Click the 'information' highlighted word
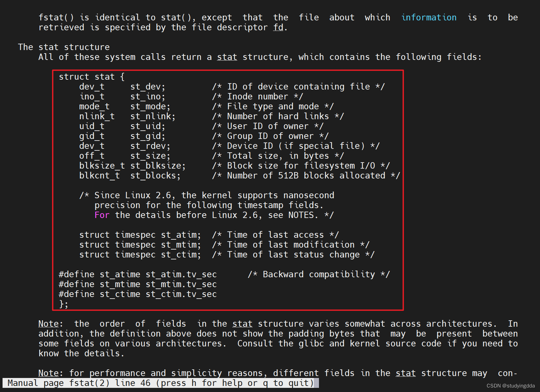 [429, 18]
